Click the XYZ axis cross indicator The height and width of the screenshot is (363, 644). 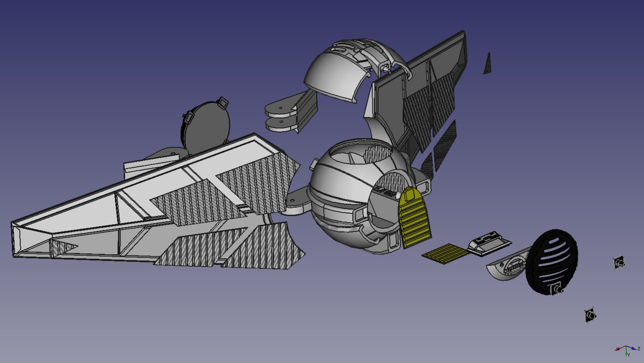click(627, 350)
